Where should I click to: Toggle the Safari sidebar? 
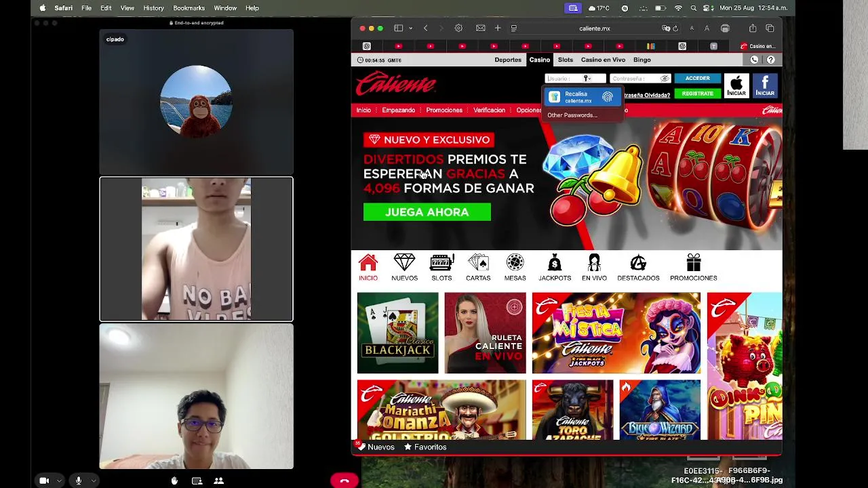[x=399, y=28]
